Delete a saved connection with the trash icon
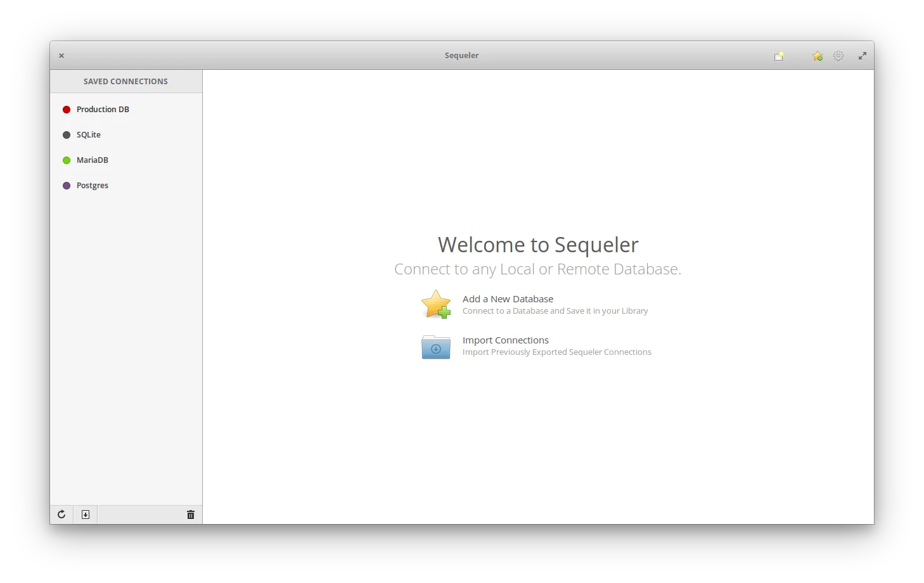 [x=190, y=514]
